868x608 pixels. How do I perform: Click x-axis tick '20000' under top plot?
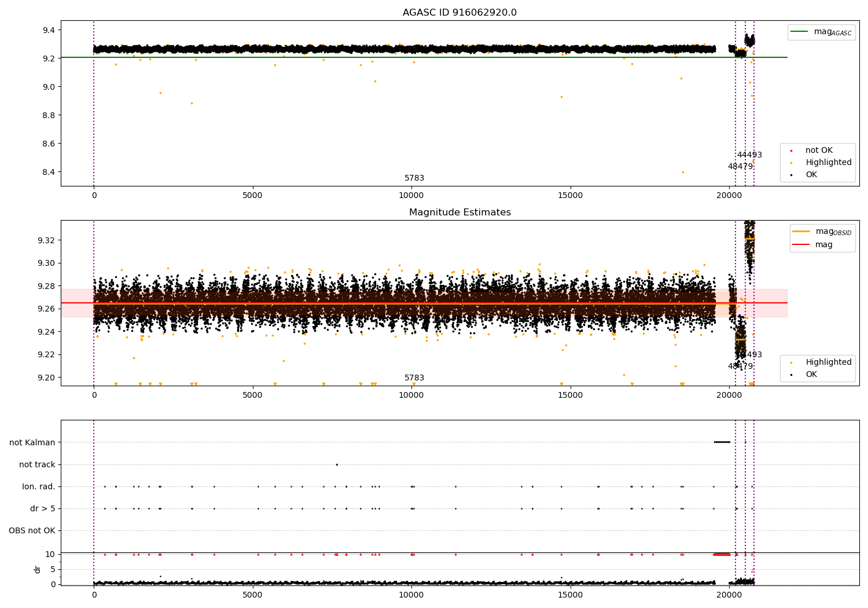pos(729,195)
